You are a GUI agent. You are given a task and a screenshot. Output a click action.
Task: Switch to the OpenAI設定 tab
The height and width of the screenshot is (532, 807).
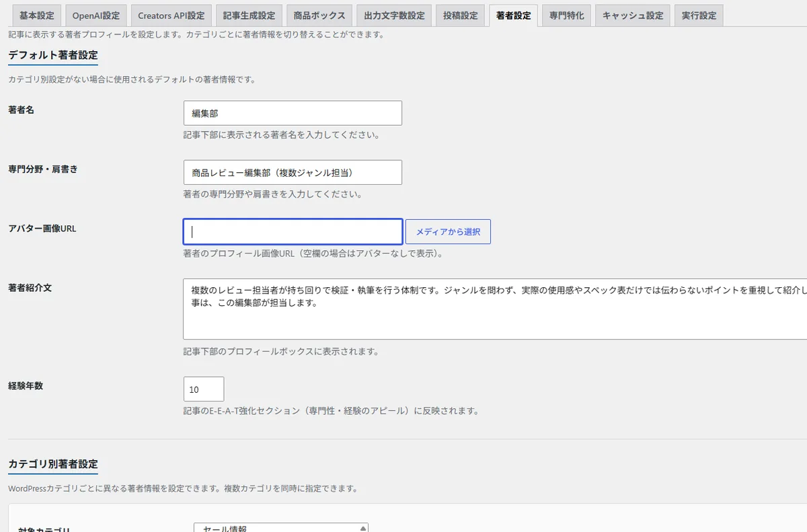(96, 15)
